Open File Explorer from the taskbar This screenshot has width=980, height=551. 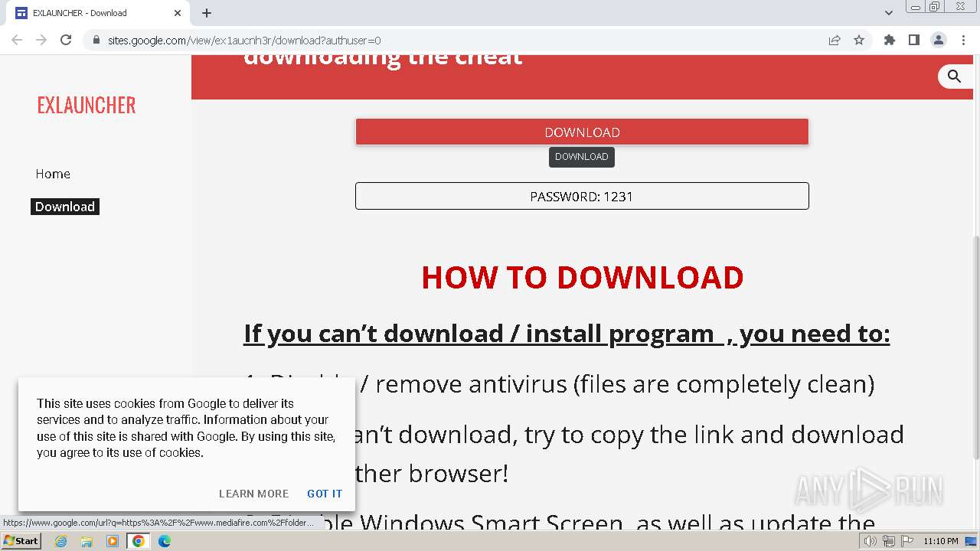87,541
